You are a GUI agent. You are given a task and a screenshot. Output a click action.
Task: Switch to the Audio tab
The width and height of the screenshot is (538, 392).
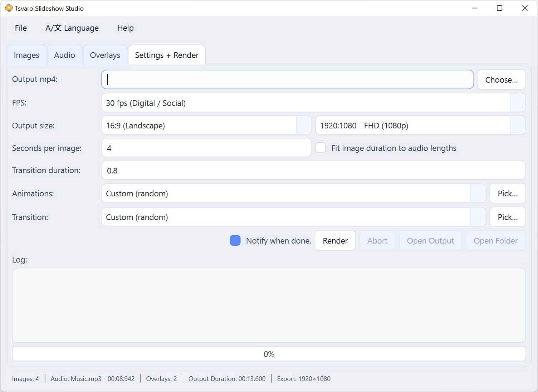tap(64, 55)
